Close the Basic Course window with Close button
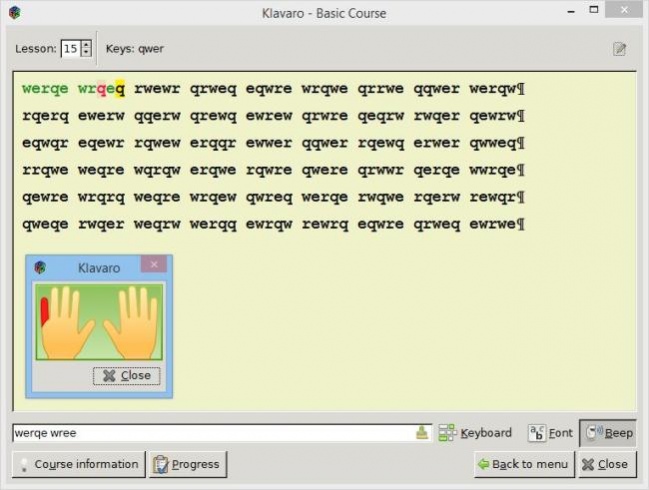The width and height of the screenshot is (649, 490). tap(607, 464)
